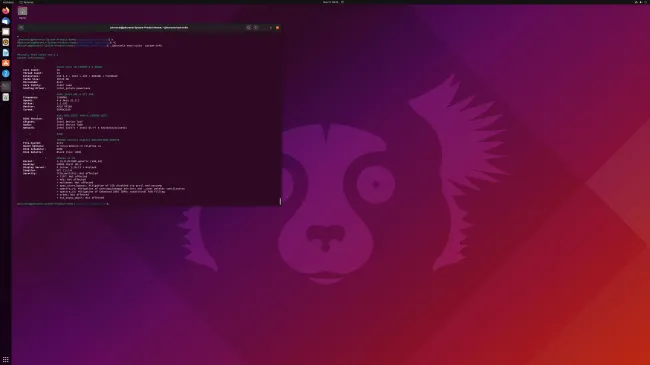This screenshot has width=650, height=365.
Task: Select the Terminal icon in dock
Action: click(x=6, y=86)
